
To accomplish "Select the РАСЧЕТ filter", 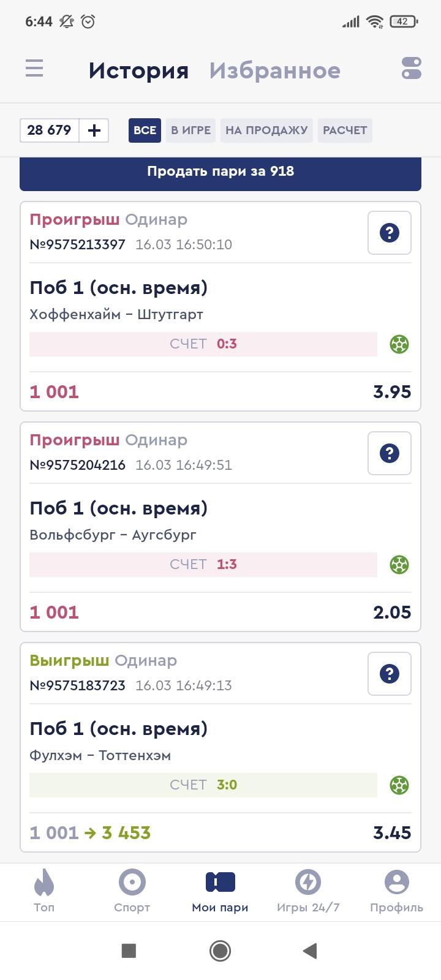I will (345, 130).
